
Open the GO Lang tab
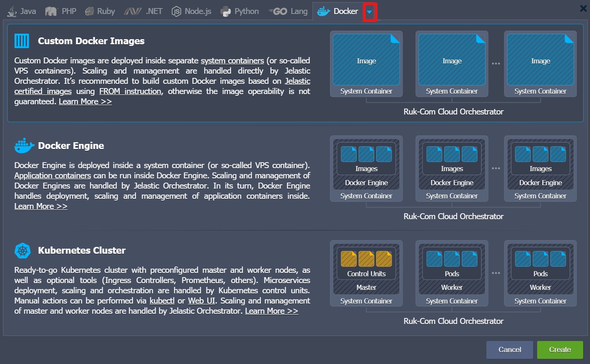click(288, 11)
